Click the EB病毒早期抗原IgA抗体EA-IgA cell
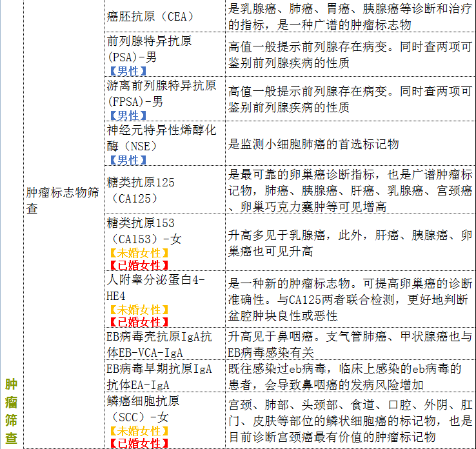This screenshot has height=449, width=476. (x=159, y=377)
